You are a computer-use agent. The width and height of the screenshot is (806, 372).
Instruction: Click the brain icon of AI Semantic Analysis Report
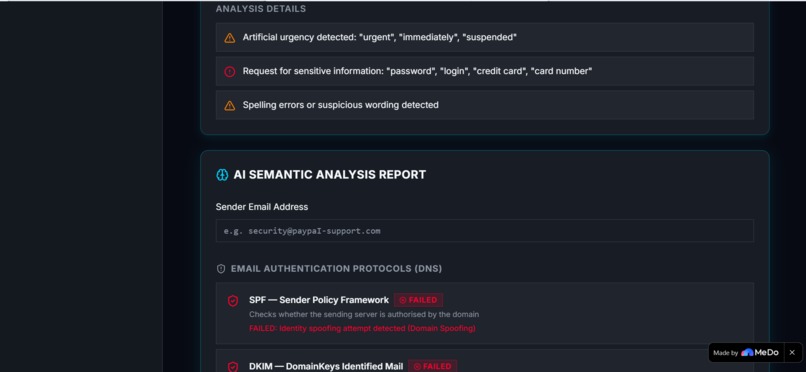pos(222,175)
